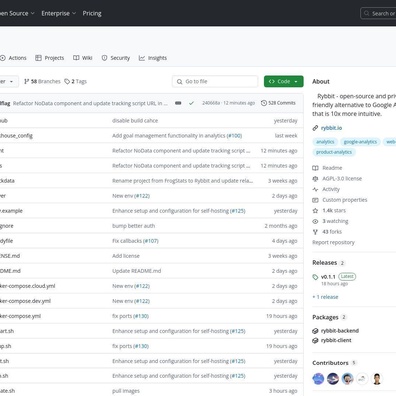Visit the rybbit.io website link
This screenshot has height=396, width=396.
(x=331, y=128)
